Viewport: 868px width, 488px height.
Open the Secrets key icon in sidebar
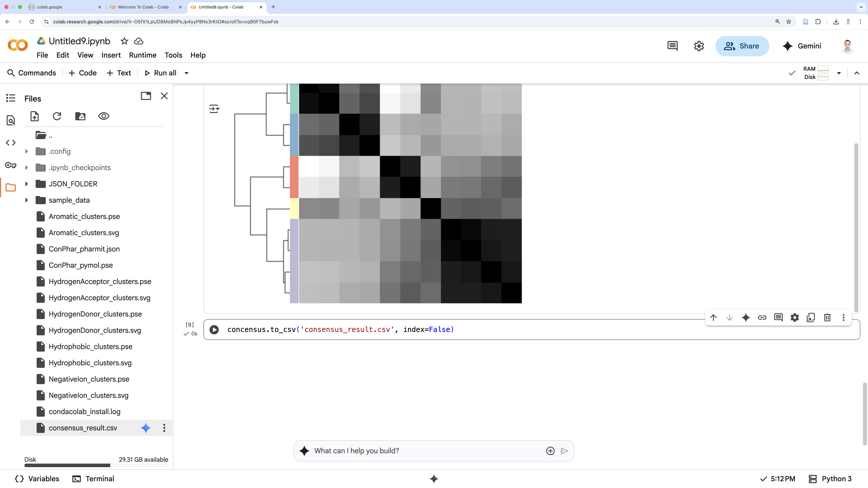point(11,165)
